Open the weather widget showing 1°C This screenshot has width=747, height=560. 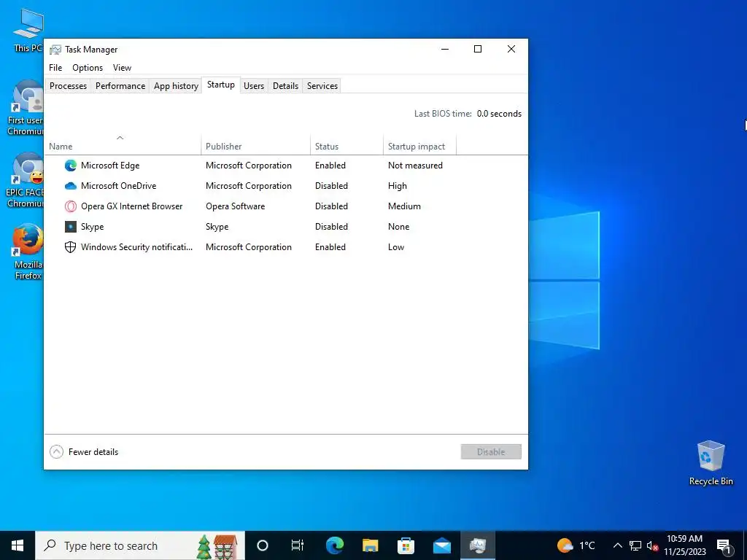point(576,545)
